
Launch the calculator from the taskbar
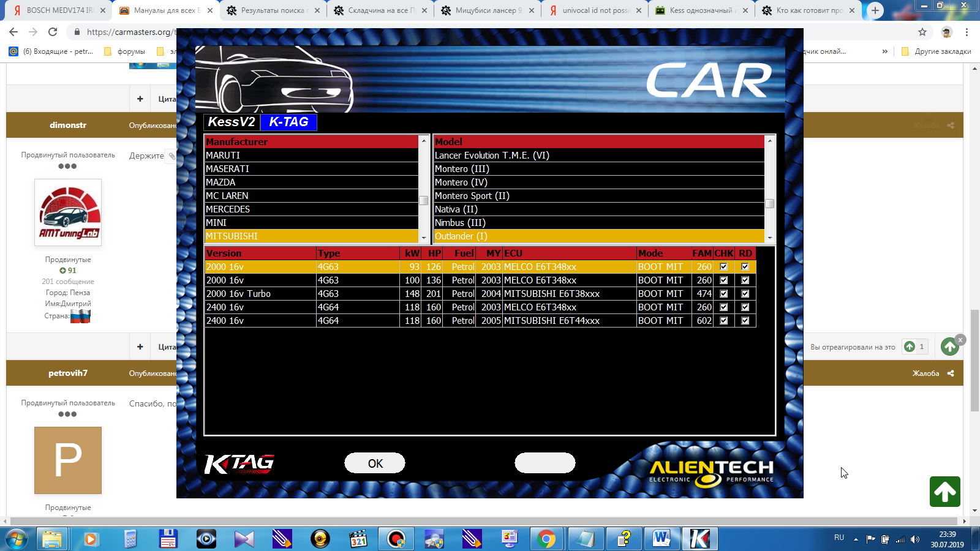pyautogui.click(x=130, y=539)
